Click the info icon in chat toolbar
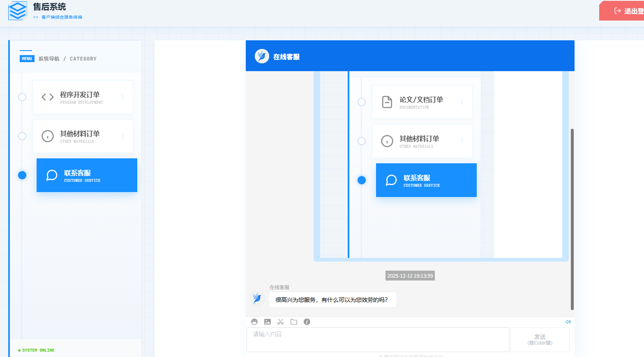Screen dimensions: 644x357 point(307,322)
